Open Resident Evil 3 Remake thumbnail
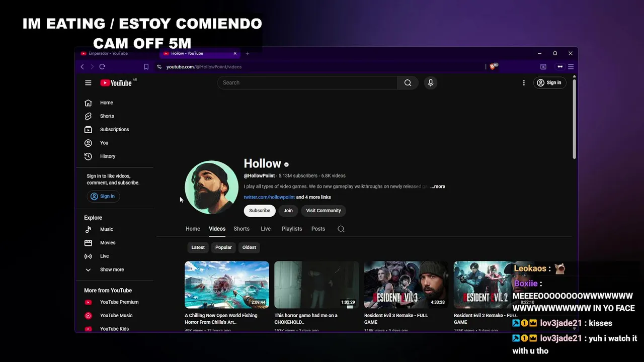The width and height of the screenshot is (644, 362). [406, 285]
